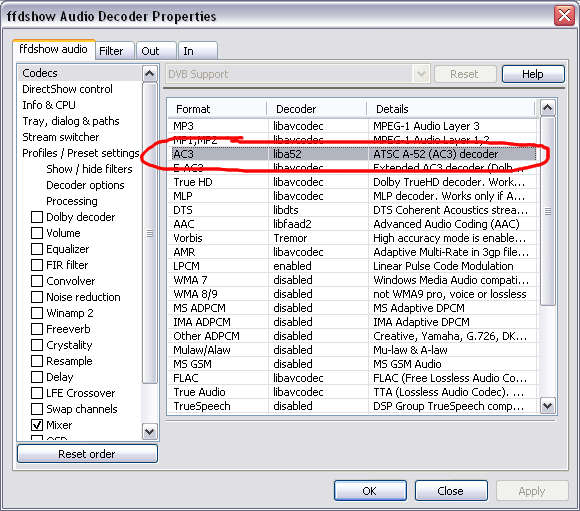Image resolution: width=580 pixels, height=511 pixels.
Task: Open DirectShow control settings page
Action: [67, 89]
